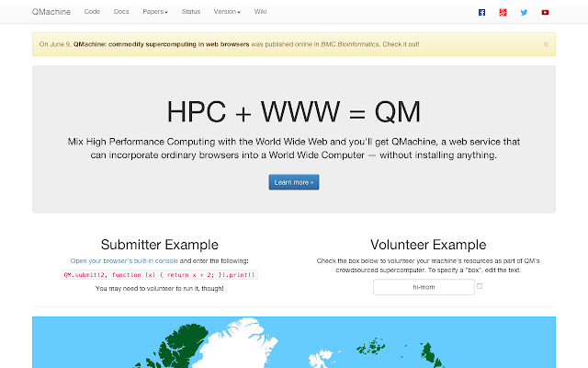Image resolution: width=588 pixels, height=368 pixels.
Task: Open the Status nav item
Action: click(191, 12)
